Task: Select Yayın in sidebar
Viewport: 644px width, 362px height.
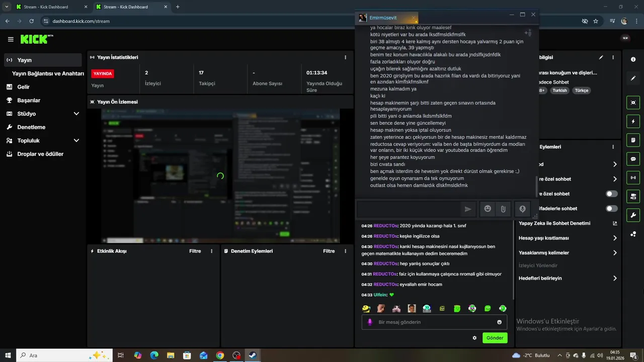Action: (x=43, y=60)
